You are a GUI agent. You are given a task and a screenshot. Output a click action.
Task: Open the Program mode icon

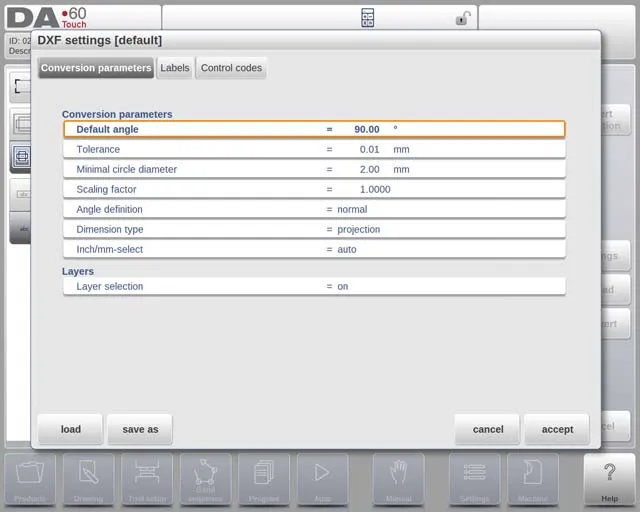coord(264,478)
